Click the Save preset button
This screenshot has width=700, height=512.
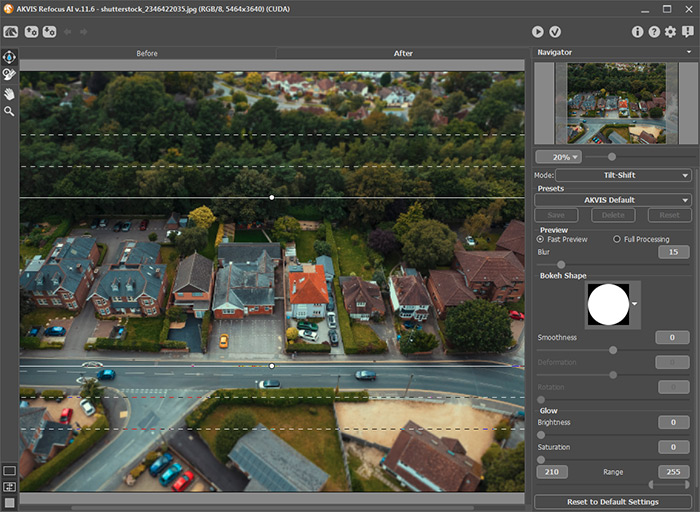tap(556, 215)
